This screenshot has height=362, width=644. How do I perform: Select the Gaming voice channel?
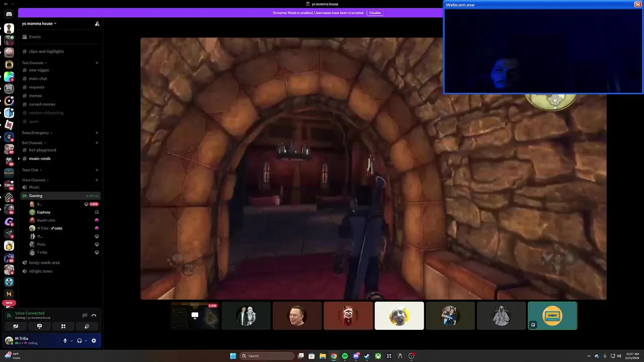pos(60,196)
